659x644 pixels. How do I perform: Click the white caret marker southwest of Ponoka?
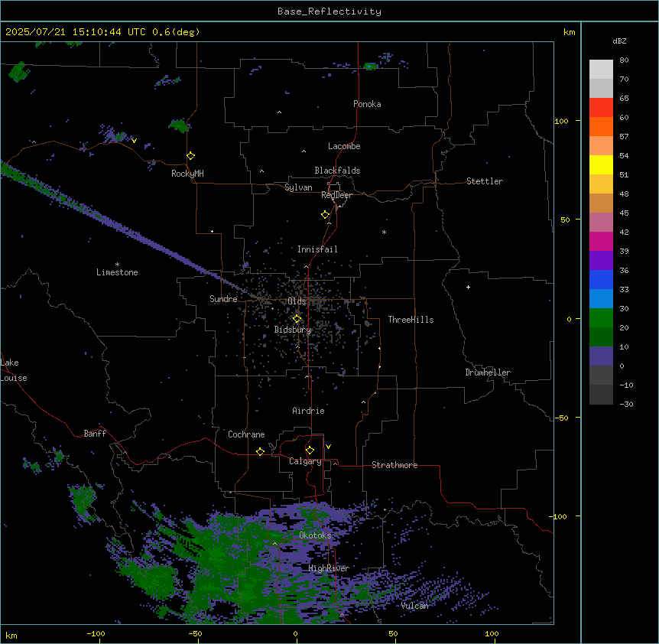click(280, 112)
